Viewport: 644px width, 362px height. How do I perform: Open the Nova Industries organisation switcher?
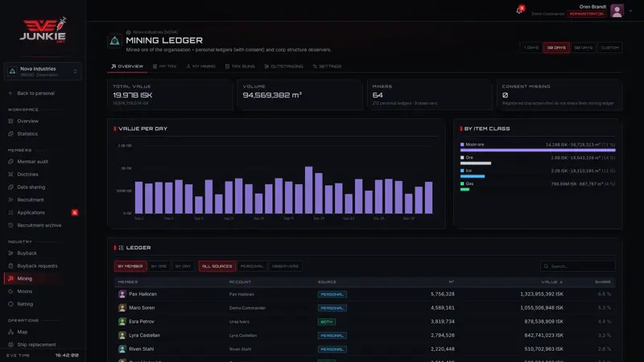pos(43,72)
